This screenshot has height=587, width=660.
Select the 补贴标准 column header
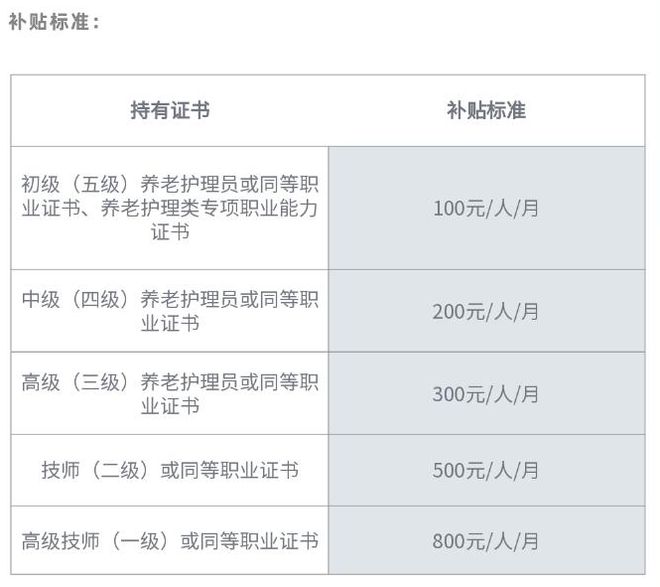(x=486, y=111)
